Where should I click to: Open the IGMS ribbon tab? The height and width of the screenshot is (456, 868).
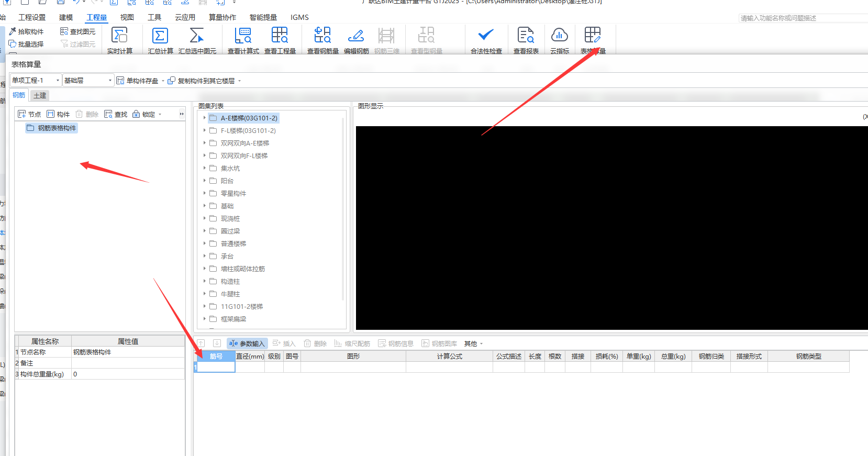[x=299, y=17]
